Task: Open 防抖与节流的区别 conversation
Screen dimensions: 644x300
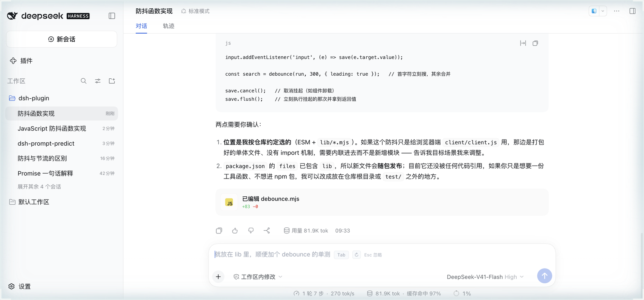Action: (62, 159)
